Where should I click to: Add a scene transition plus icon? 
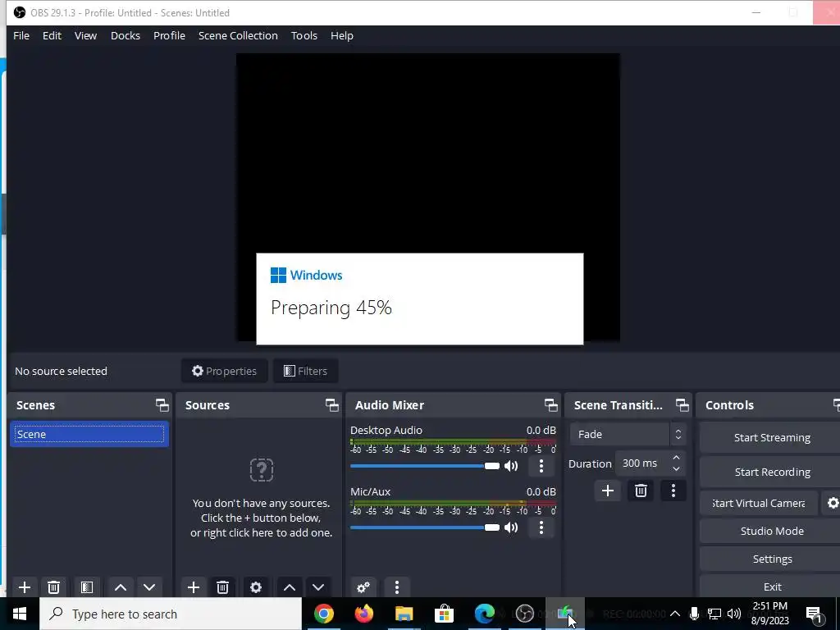pos(608,491)
